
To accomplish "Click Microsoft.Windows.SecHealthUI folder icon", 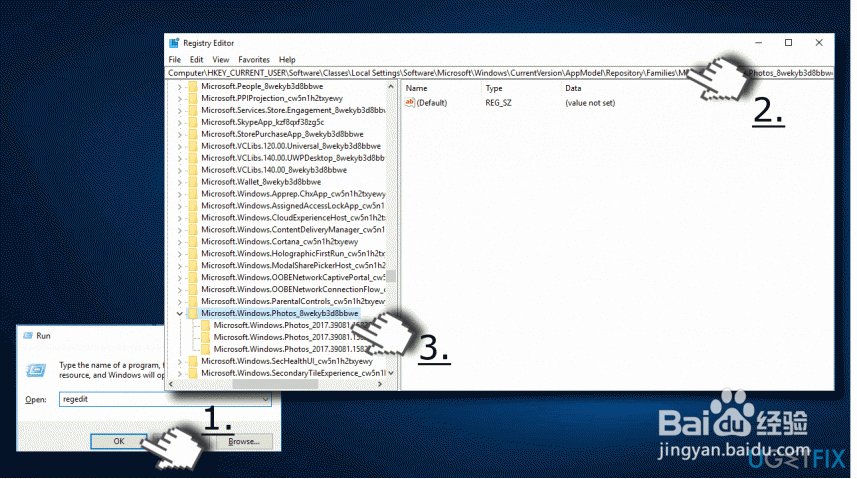I will click(x=192, y=361).
